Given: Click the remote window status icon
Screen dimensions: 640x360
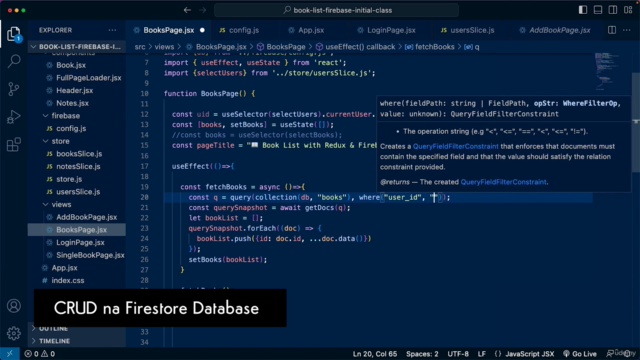Looking at the screenshot, I should pyautogui.click(x=9, y=353).
